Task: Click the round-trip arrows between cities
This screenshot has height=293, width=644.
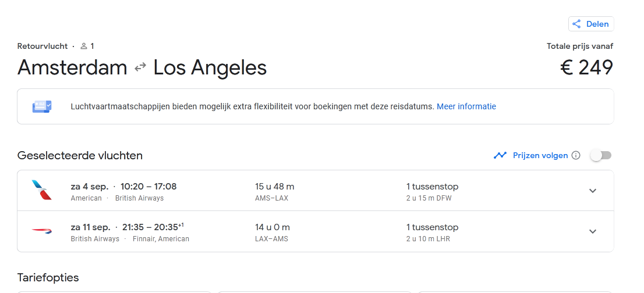Action: tap(140, 67)
